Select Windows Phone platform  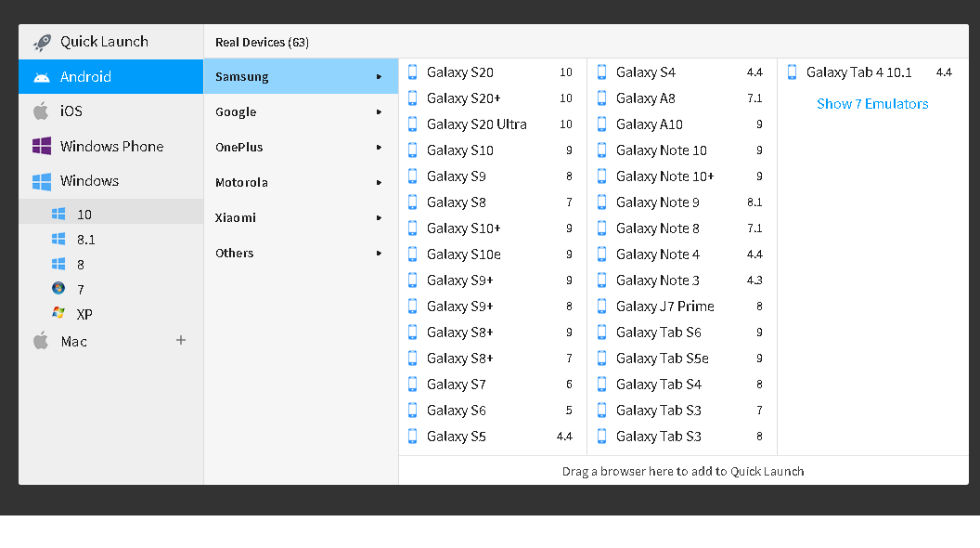(111, 146)
